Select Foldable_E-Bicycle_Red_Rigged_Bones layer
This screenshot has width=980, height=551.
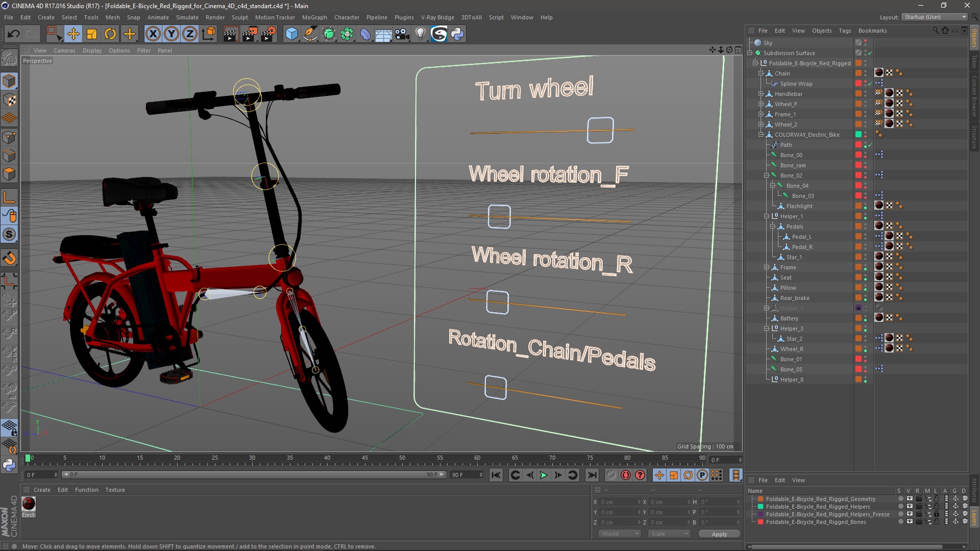click(816, 522)
